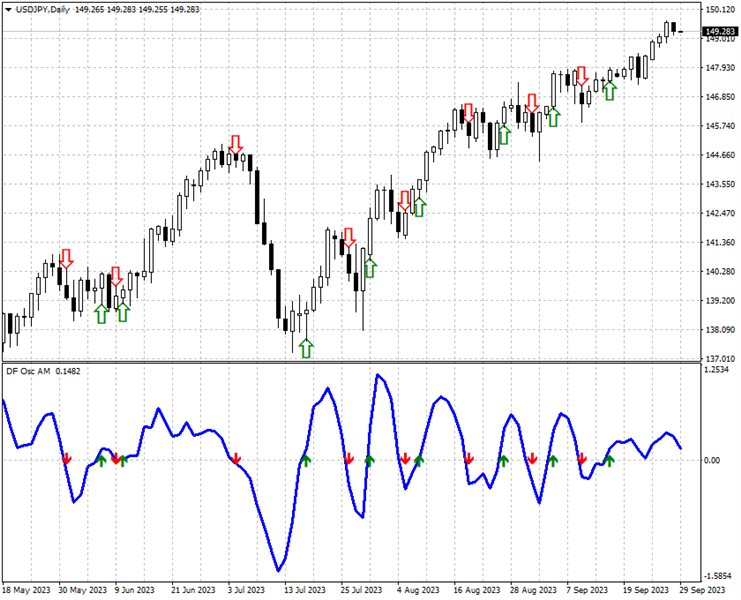Click green buy arrow below candles right of 28 Aug
741x600 pixels.
point(553,117)
